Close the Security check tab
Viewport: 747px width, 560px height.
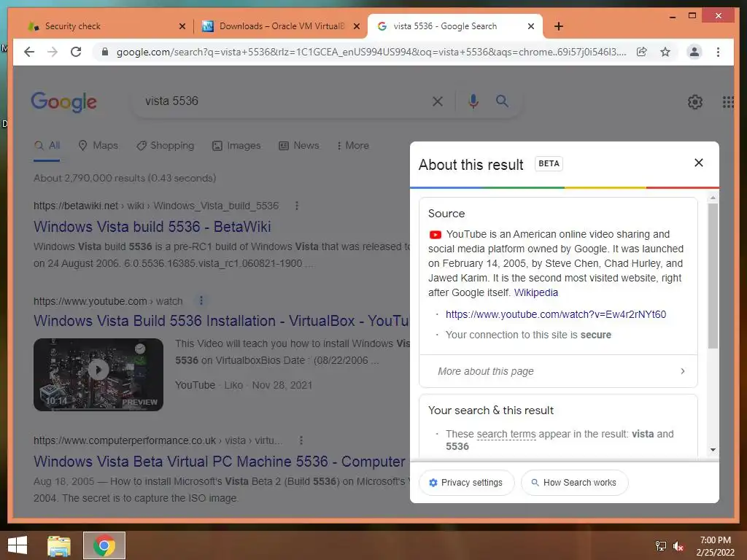click(x=182, y=26)
